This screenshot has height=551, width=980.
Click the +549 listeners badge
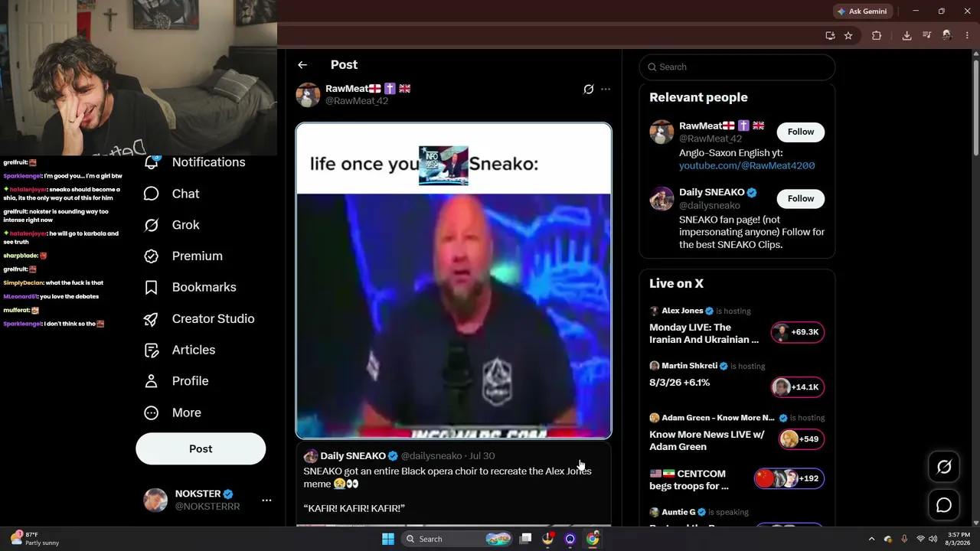[x=802, y=439]
